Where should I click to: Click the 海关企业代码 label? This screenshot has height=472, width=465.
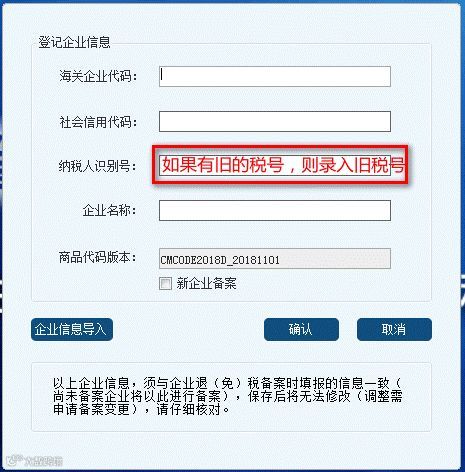point(98,76)
